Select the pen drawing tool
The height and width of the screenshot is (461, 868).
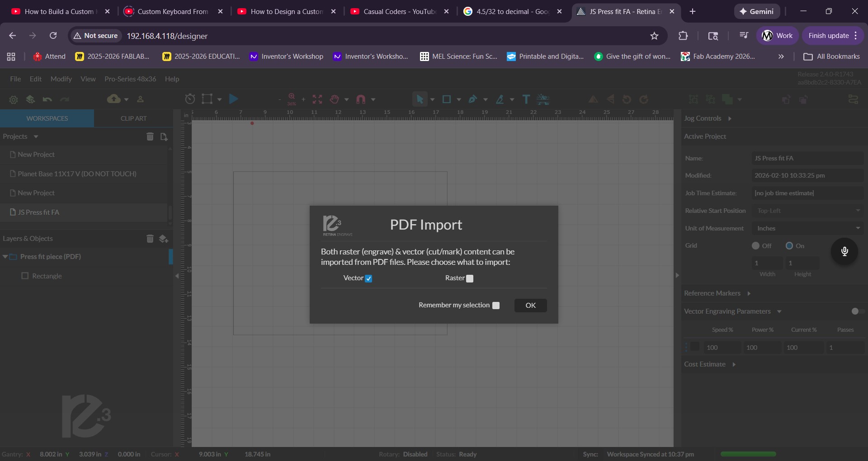pos(473,99)
